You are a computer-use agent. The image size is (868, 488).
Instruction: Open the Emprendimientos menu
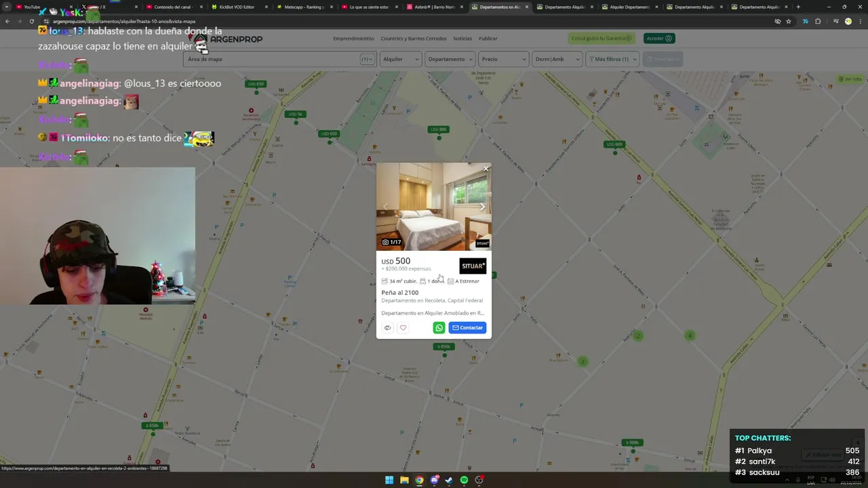[353, 39]
